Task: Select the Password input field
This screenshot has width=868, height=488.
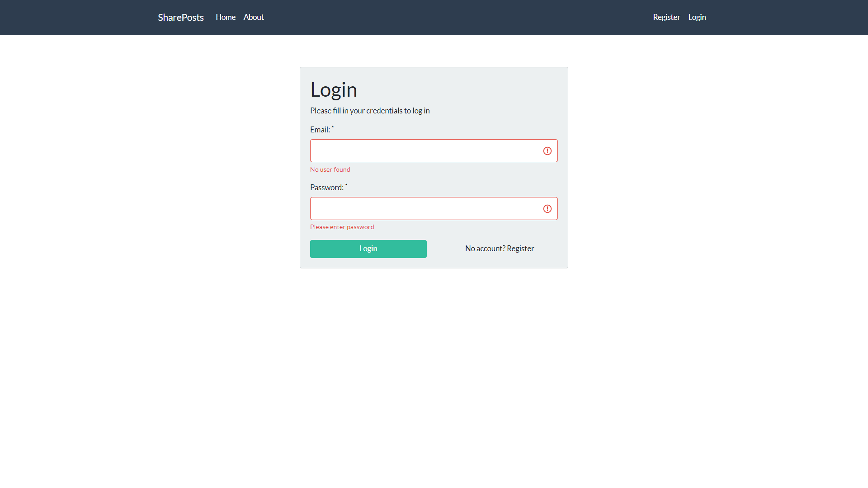Action: (x=434, y=209)
